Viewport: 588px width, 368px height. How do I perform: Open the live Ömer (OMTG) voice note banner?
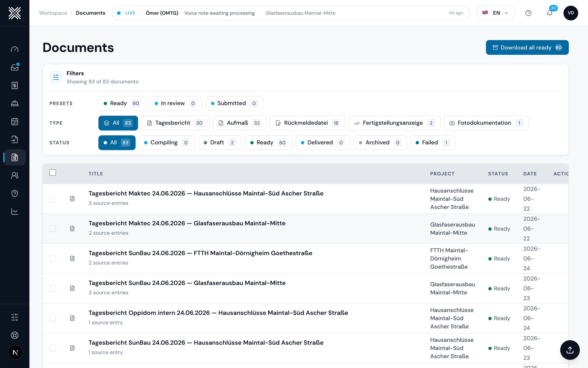coord(291,13)
